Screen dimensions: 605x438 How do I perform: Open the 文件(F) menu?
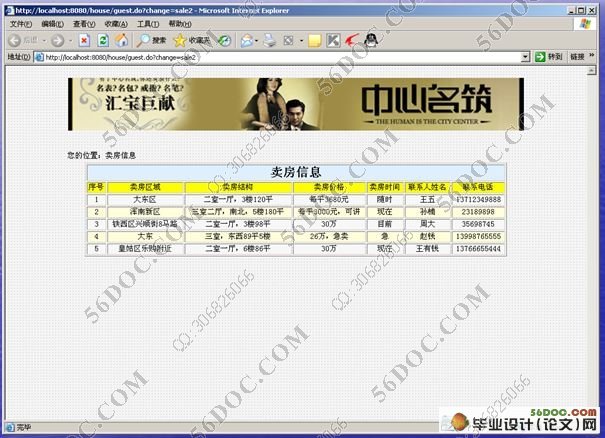pyautogui.click(x=20, y=23)
